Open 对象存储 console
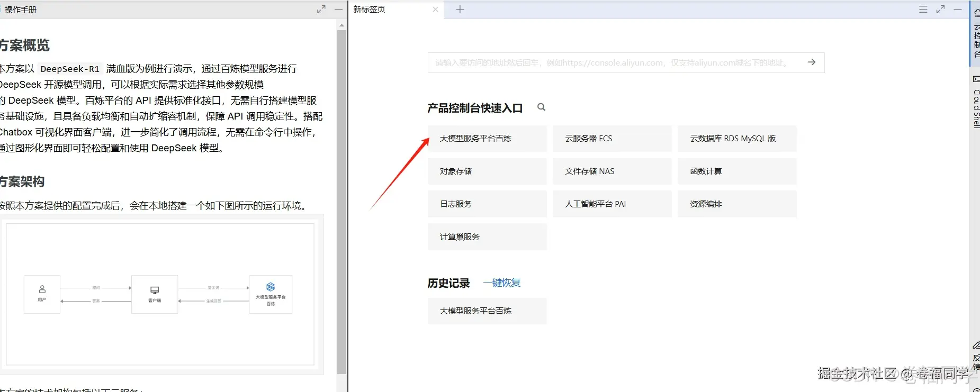980x392 pixels. pyautogui.click(x=487, y=171)
